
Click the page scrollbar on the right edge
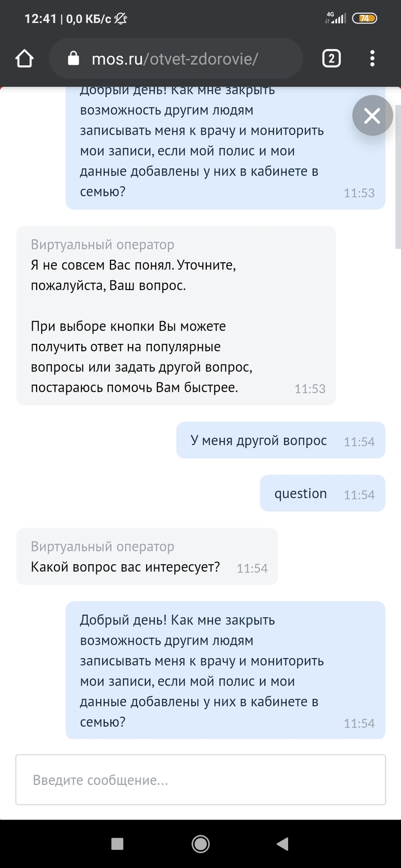tap(398, 172)
